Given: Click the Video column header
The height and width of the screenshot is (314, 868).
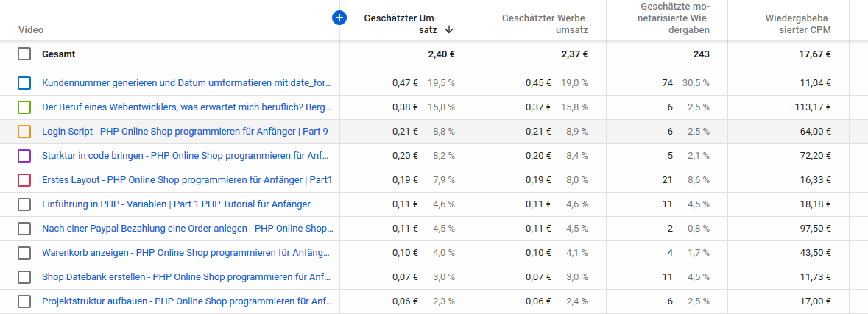Looking at the screenshot, I should coord(30,30).
